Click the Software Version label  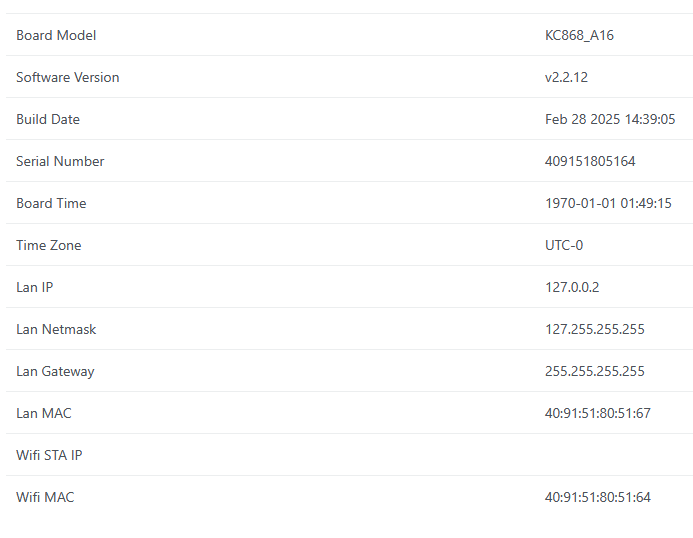[x=67, y=77]
